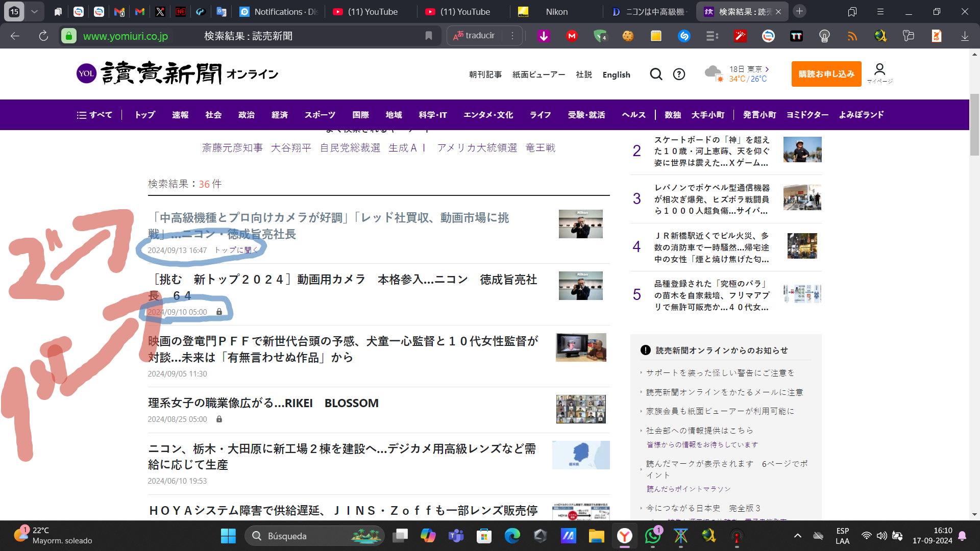Select the 経済 navigation item
Viewport: 980px width, 551px height.
click(280, 115)
